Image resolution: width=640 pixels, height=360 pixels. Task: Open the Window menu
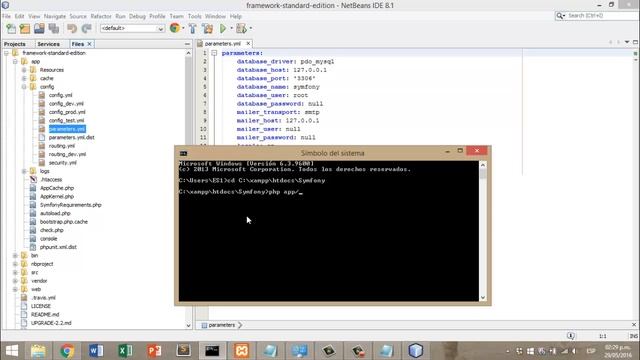click(x=215, y=16)
